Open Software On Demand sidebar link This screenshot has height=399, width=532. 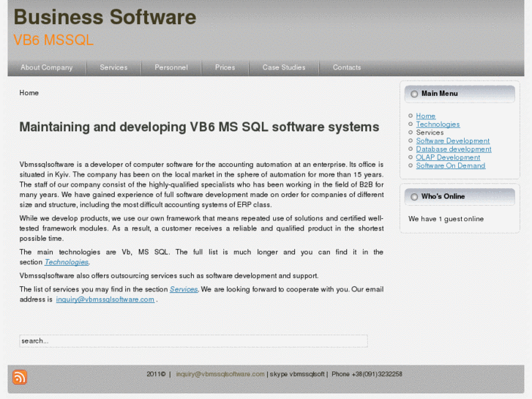450,165
